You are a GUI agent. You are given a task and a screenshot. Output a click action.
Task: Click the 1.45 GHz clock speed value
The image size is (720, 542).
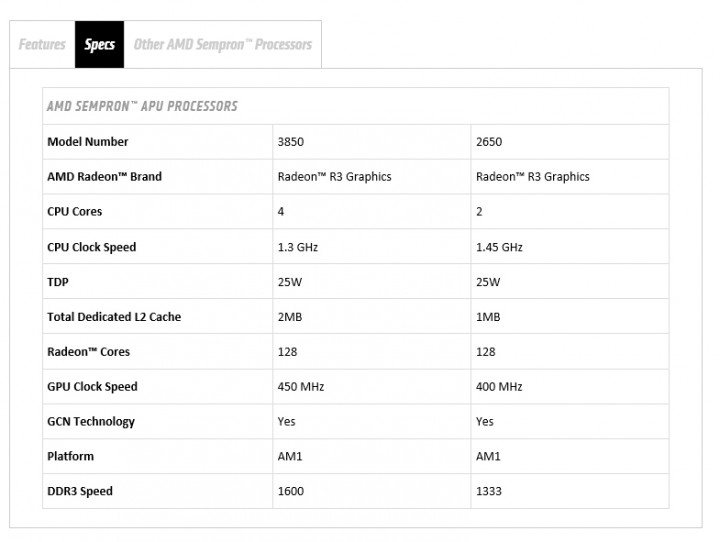pyautogui.click(x=499, y=247)
